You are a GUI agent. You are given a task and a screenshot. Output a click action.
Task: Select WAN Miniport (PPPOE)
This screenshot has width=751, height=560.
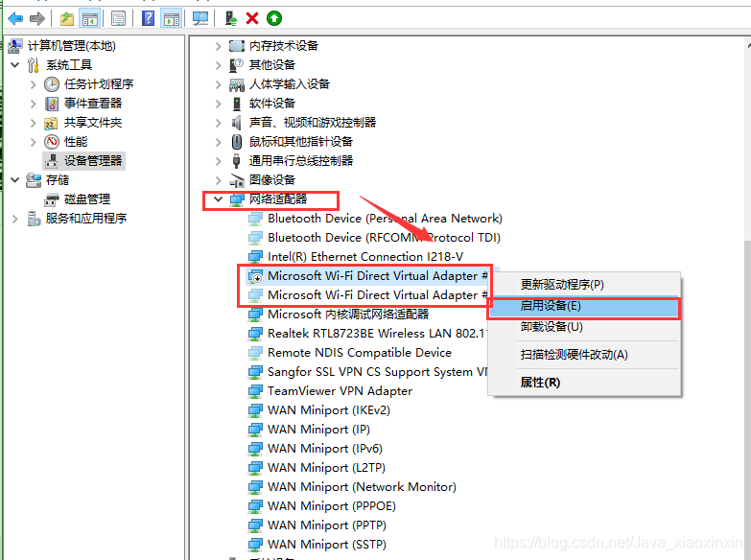[x=332, y=506]
